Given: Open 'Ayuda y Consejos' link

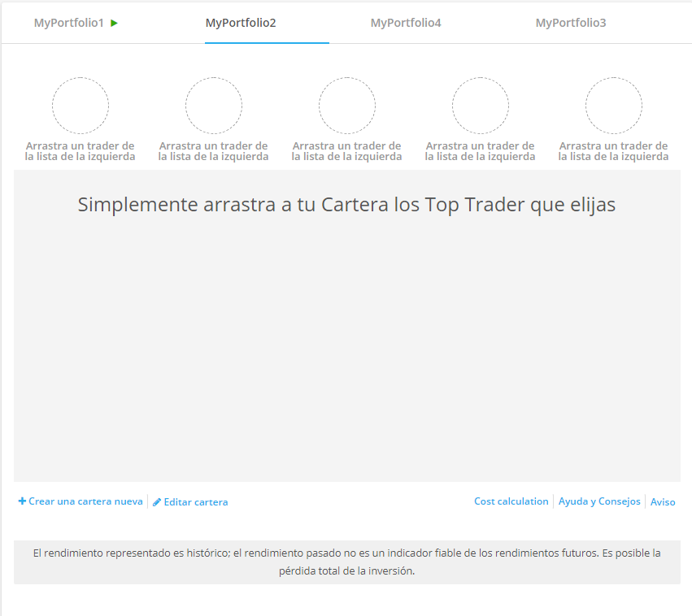Looking at the screenshot, I should (x=599, y=501).
